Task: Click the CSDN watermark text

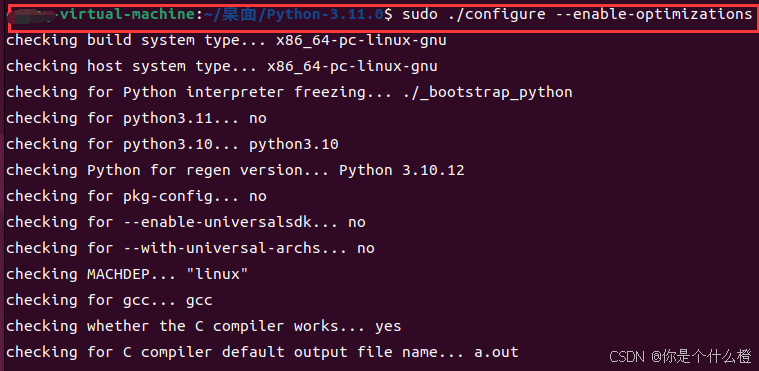Action: [680, 357]
